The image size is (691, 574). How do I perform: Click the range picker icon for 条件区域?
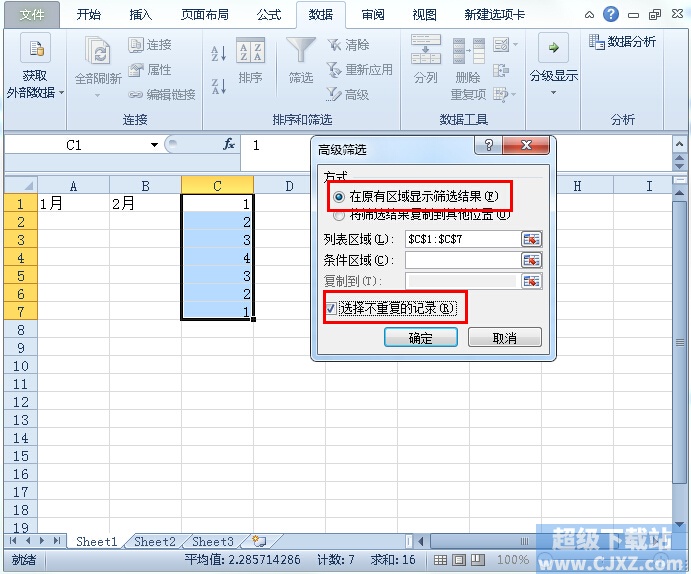[531, 260]
